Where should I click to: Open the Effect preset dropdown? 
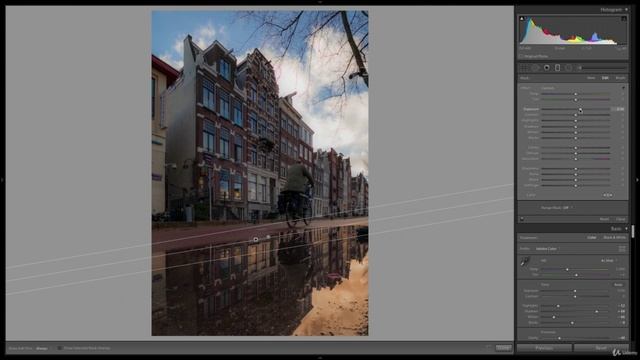tap(548, 88)
